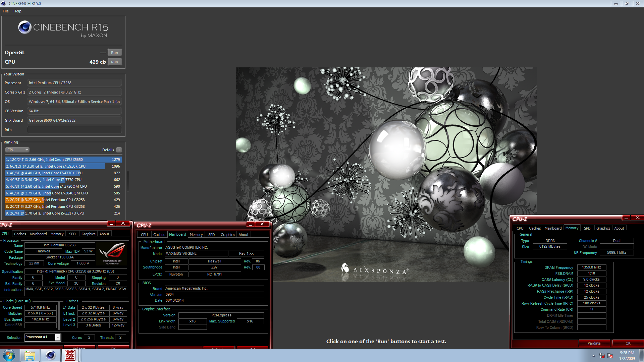
Task: Switch to Mainboard tab in left CPU-Z window
Action: click(38, 234)
